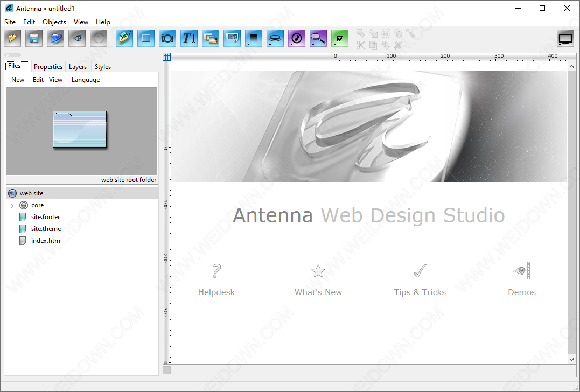Image resolution: width=580 pixels, height=392 pixels.
Task: Preview the page with the grey eye icon
Action: [x=77, y=38]
